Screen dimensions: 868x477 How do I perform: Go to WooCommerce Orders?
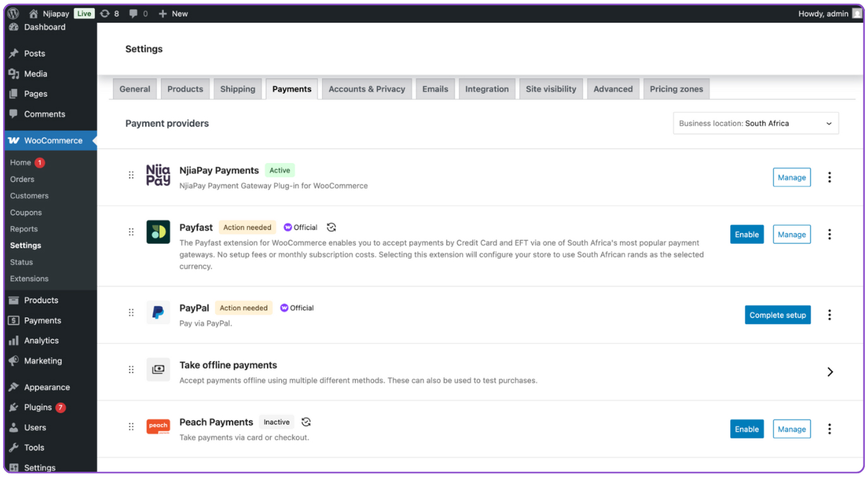pos(22,179)
